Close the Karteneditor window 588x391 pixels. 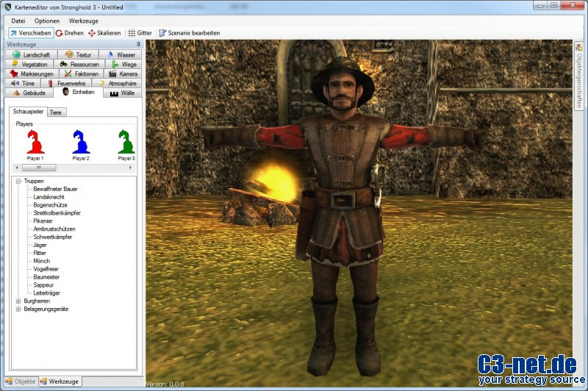pyautogui.click(x=573, y=5)
